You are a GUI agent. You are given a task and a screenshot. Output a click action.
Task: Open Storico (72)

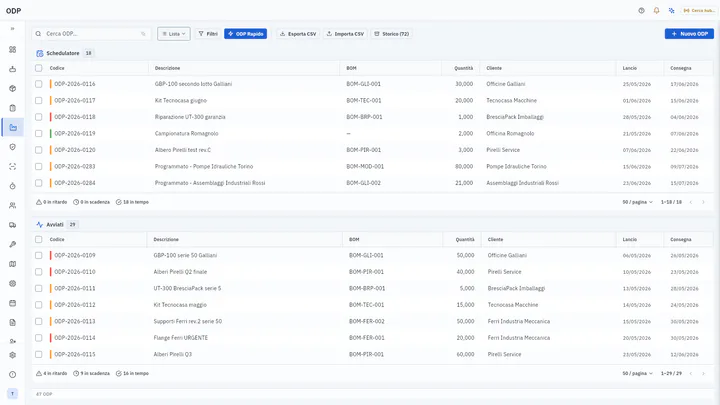(391, 34)
